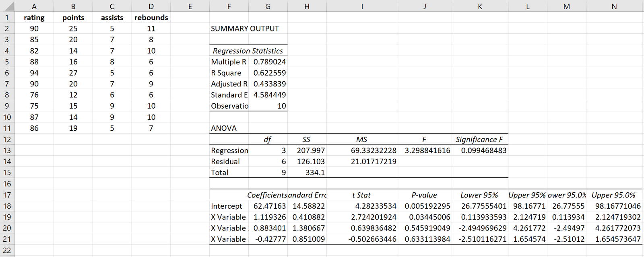This screenshot has height=257, width=644.
Task: Select the 'Intercept' row label
Action: click(x=229, y=206)
